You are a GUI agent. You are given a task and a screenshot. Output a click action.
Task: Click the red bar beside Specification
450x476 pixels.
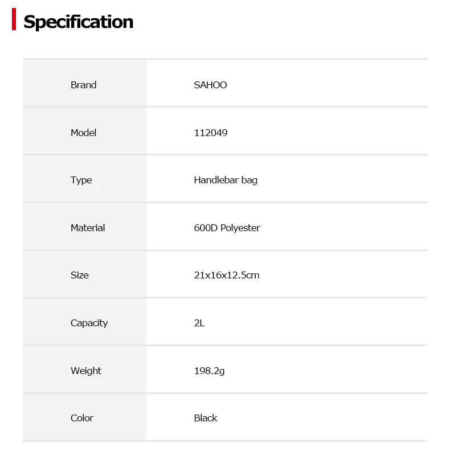(x=14, y=19)
